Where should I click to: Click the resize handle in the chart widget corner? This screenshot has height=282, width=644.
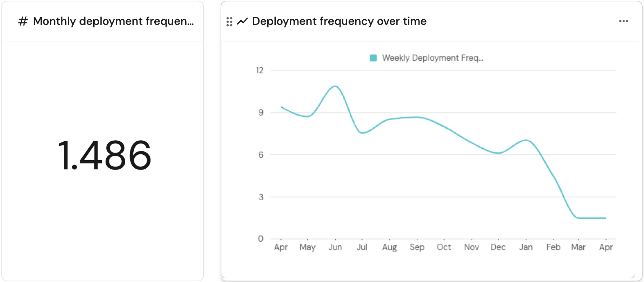pos(632,276)
